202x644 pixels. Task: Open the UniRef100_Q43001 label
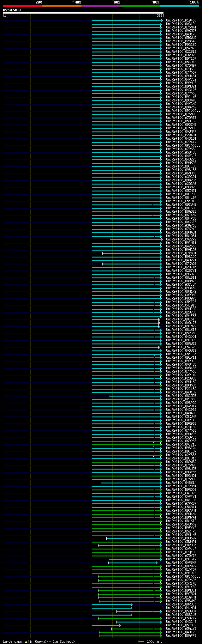tap(181, 337)
